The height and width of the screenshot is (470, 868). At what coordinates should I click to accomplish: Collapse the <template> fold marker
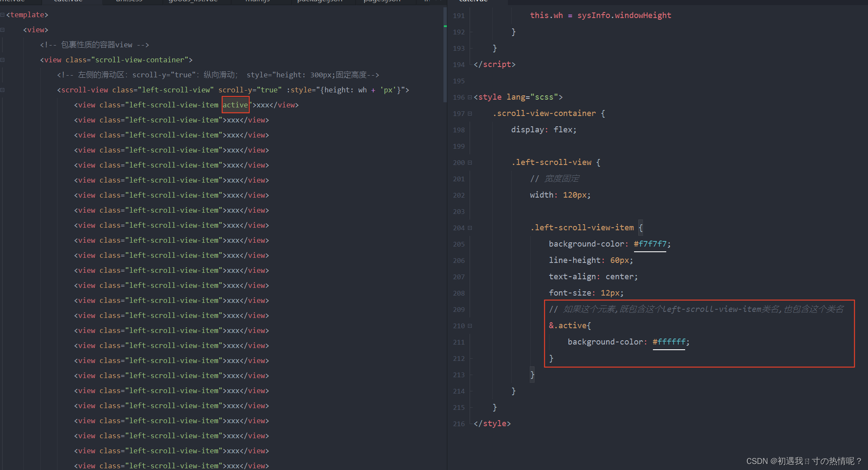(x=3, y=15)
